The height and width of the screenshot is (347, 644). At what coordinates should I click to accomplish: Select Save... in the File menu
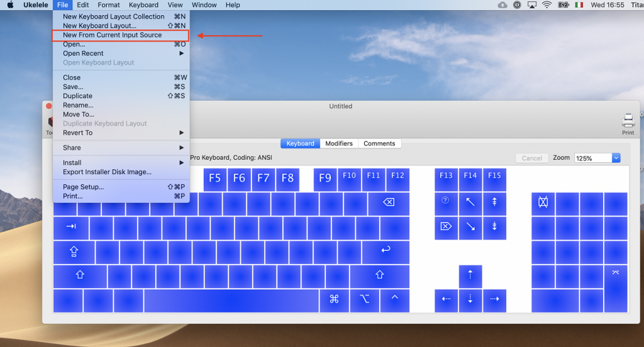[x=121, y=87]
